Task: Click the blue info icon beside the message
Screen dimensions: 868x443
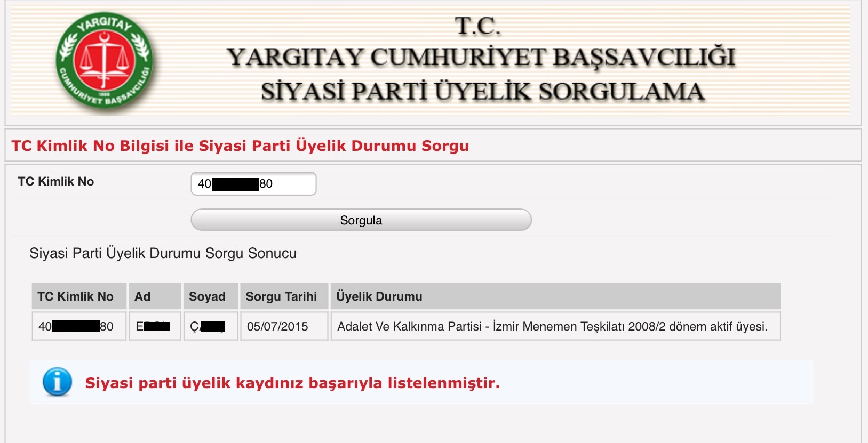Action: [57, 382]
